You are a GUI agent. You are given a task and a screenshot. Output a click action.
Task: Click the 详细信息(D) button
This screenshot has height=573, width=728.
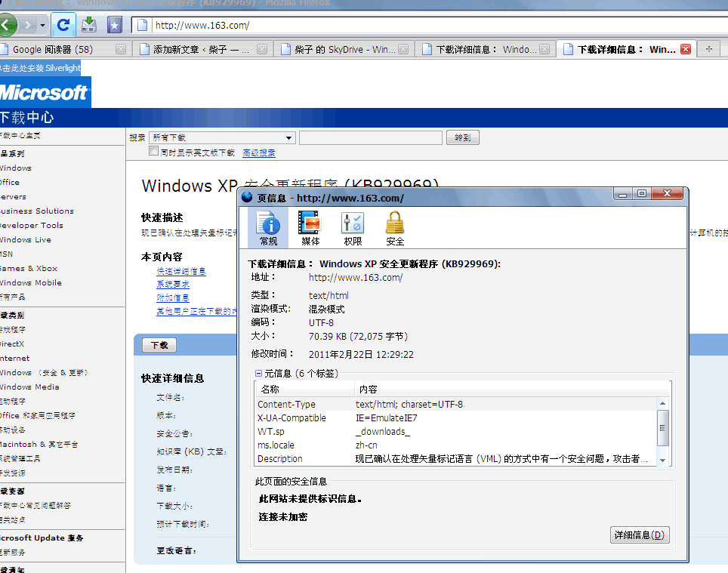(640, 535)
